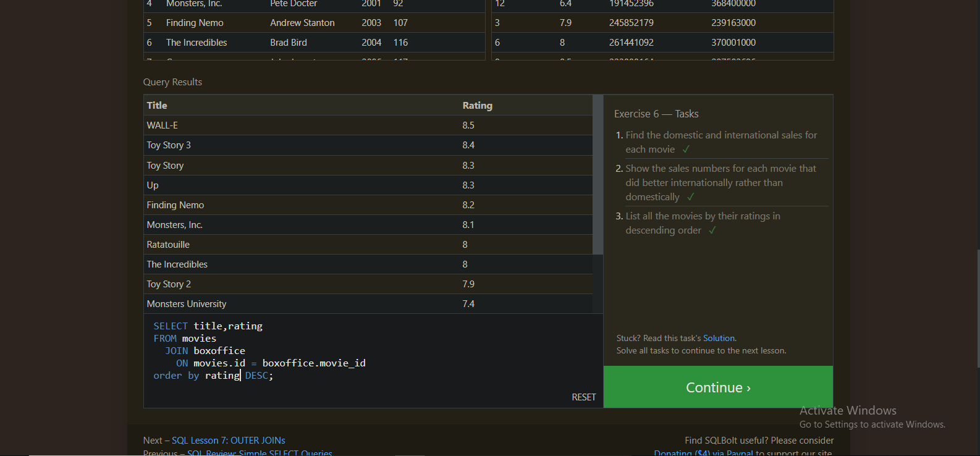
Task: Click task 2 better internationally than domestically
Action: (720, 182)
